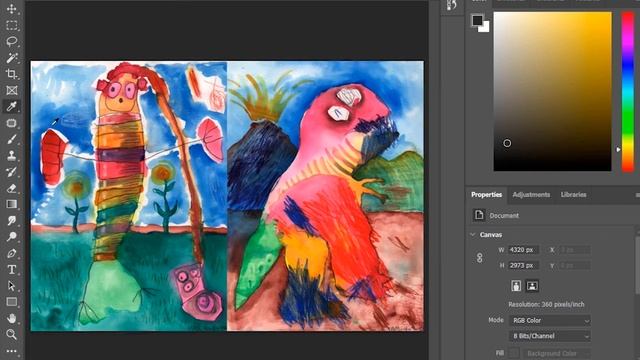Select the History Brush tool
This screenshot has height=360, width=640.
tap(11, 171)
